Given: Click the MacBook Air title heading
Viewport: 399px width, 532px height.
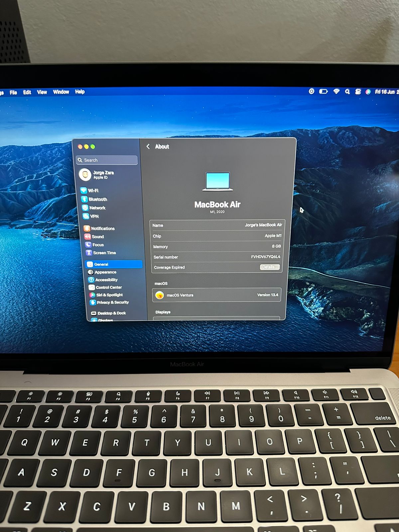Looking at the screenshot, I should pos(217,204).
